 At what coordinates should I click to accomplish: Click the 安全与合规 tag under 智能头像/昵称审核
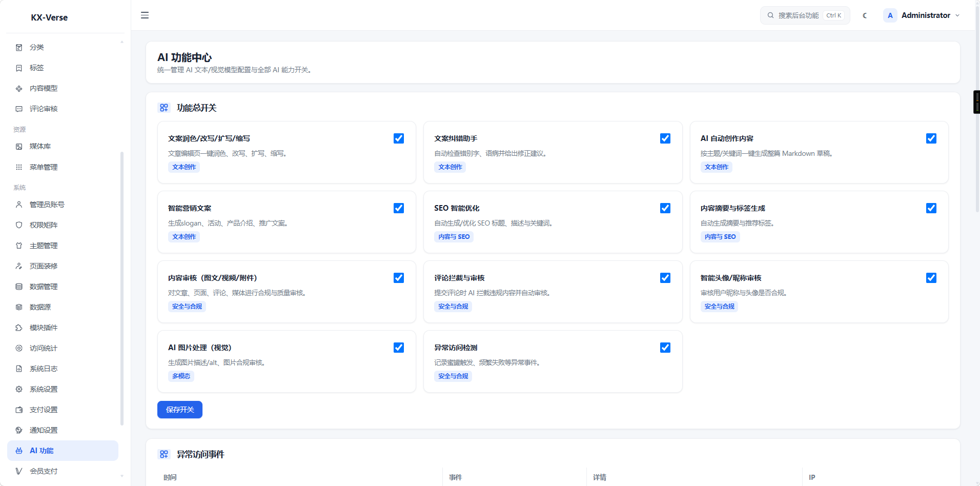719,307
